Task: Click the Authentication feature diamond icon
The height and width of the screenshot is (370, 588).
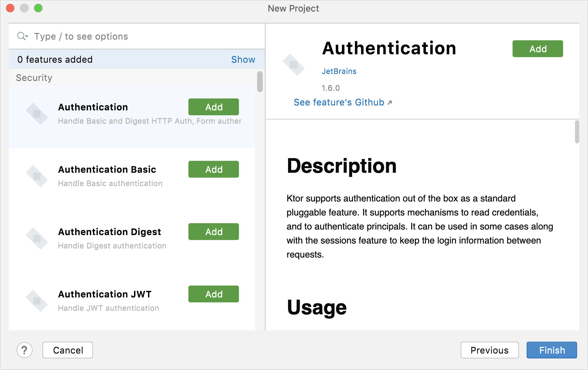Action: pos(37,113)
